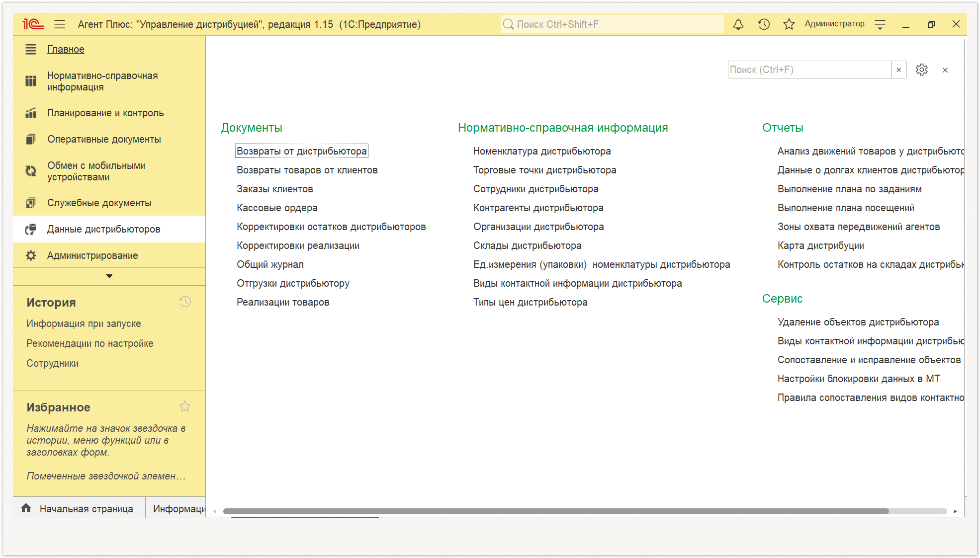
Task: Open Заказы клиентов documents
Action: coord(275,189)
